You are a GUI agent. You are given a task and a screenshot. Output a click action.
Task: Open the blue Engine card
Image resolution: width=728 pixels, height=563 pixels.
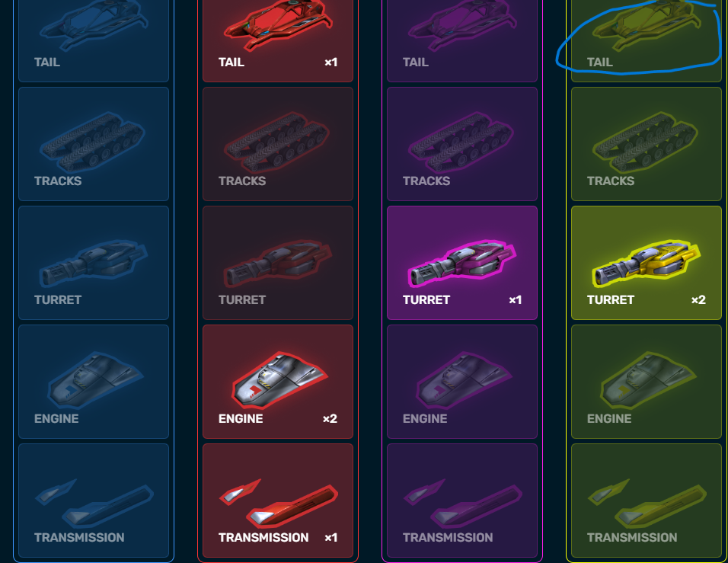[x=94, y=382]
